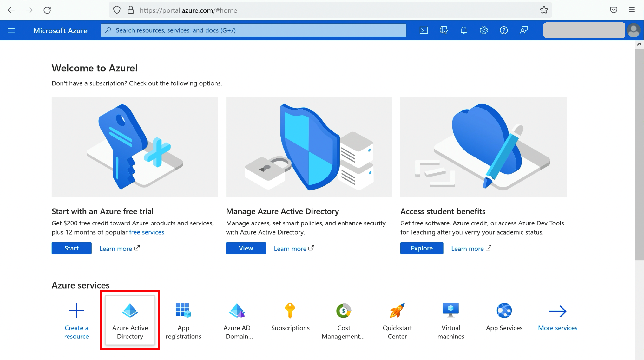
Task: Open Cost Management service icon
Action: pyautogui.click(x=344, y=311)
